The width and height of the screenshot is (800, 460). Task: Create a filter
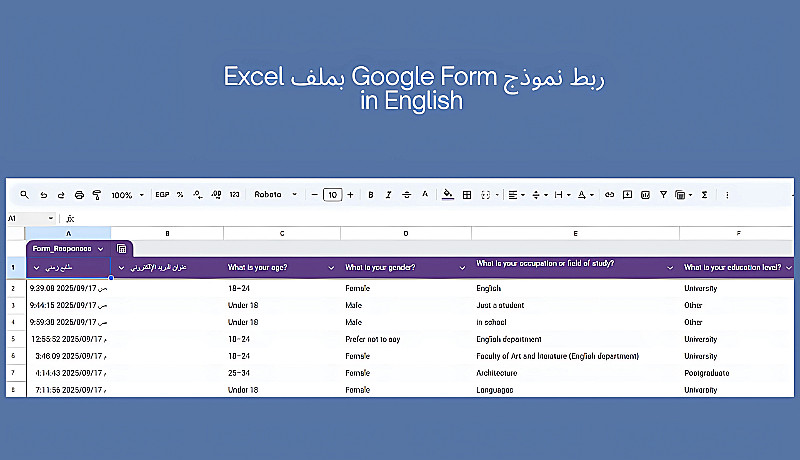tap(663, 195)
